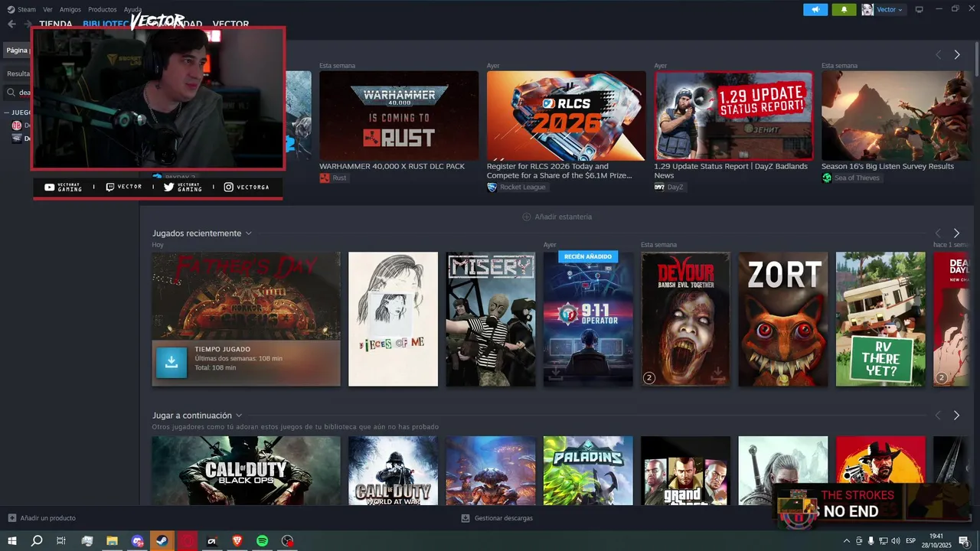Screen dimensions: 980x551
Task: Open File Explorer from the taskbar
Action: click(x=112, y=541)
